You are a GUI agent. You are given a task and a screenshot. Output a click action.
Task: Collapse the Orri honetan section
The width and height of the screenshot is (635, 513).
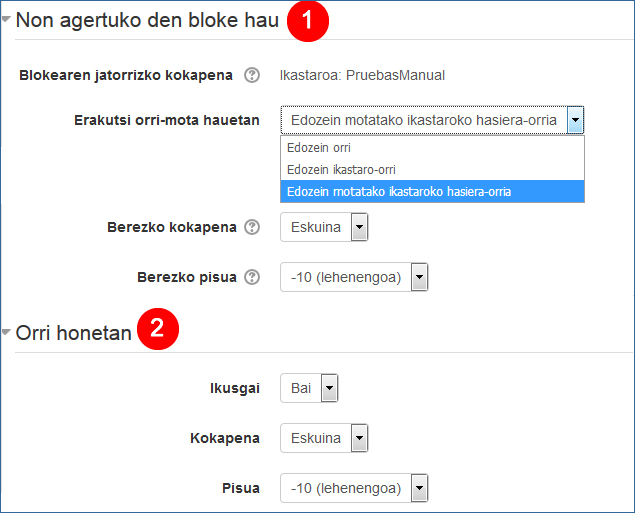click(x=7, y=333)
